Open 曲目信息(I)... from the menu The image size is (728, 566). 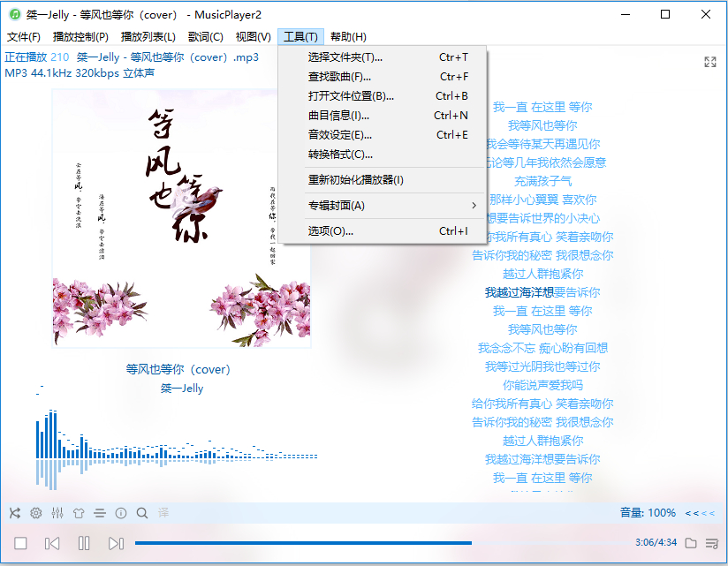click(383, 116)
